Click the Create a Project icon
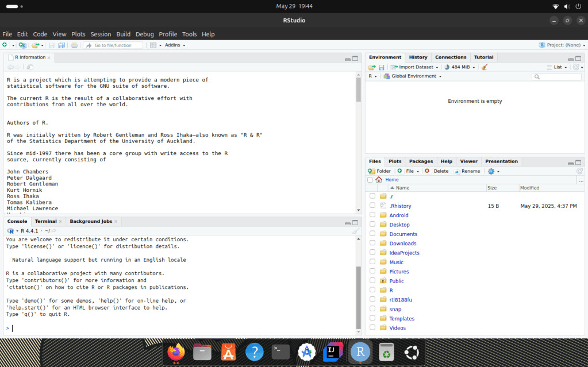 pyautogui.click(x=22, y=45)
